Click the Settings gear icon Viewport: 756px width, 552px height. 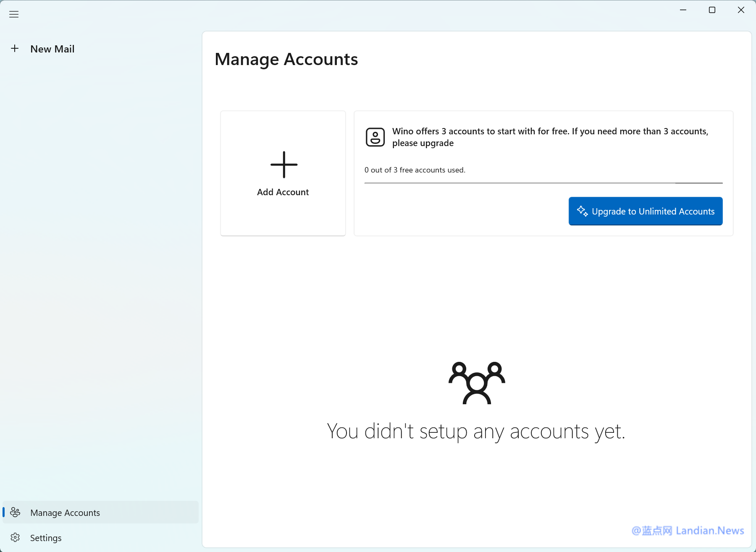16,538
